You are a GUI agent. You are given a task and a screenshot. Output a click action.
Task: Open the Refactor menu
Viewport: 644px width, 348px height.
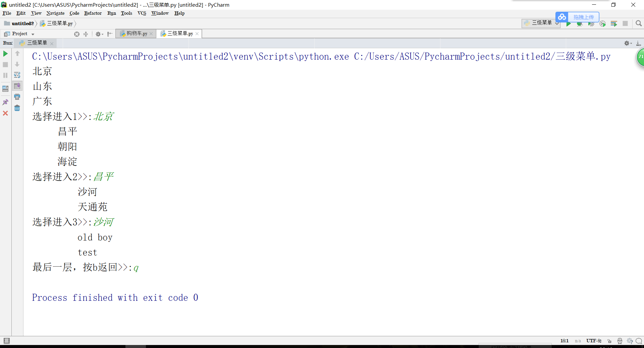pos(93,13)
